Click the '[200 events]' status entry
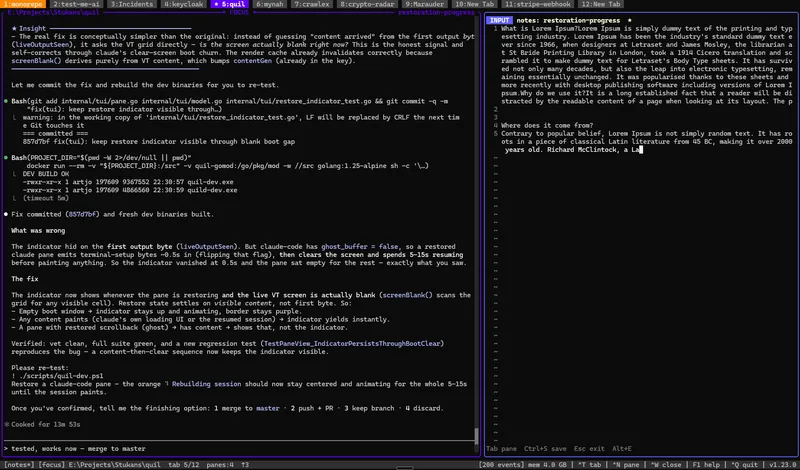 (x=502, y=465)
